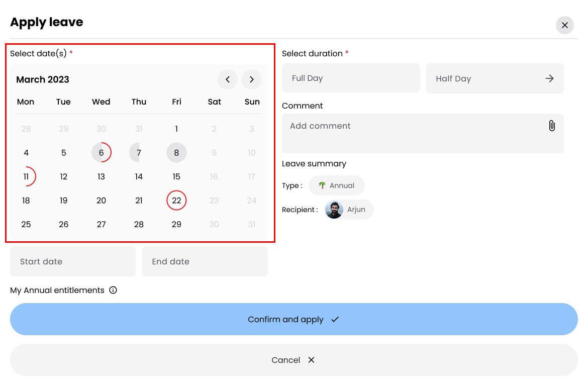Select the Full Day duration option

tap(351, 78)
